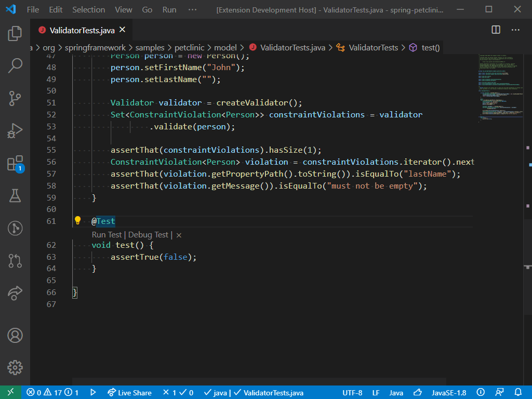The image size is (532, 399).
Task: Click the "lastName" string literal
Action: [x=427, y=174]
